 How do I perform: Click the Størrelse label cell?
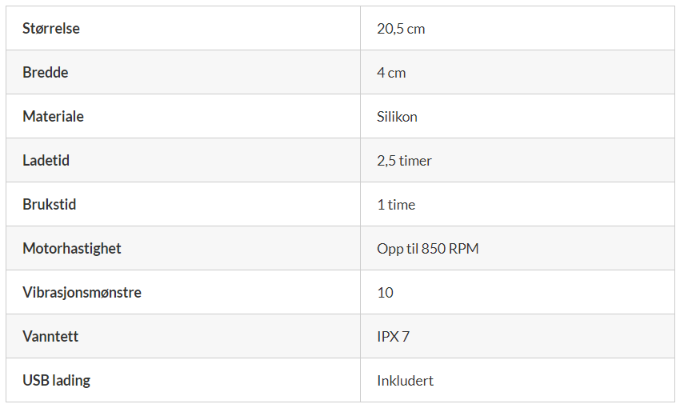point(51,28)
